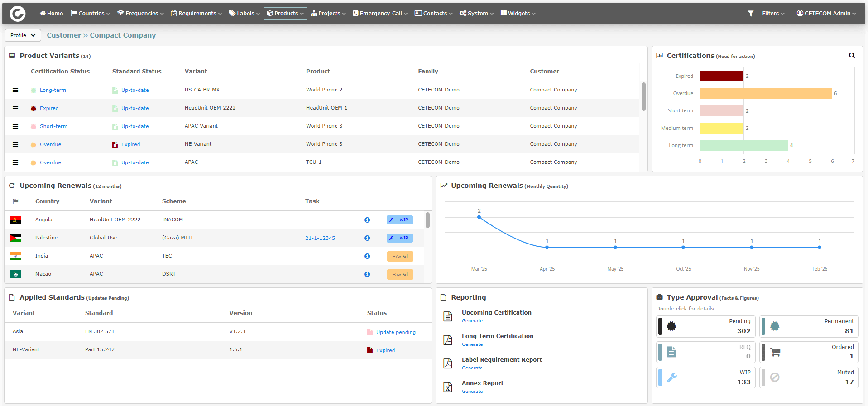Click the Annex Report Excel icon
The height and width of the screenshot is (406, 868).
pyautogui.click(x=448, y=387)
